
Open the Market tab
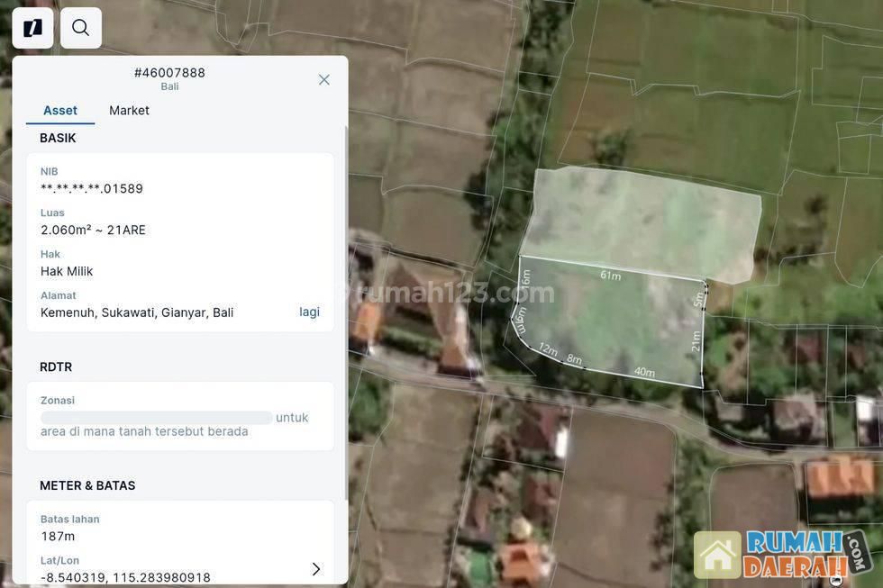pyautogui.click(x=129, y=110)
